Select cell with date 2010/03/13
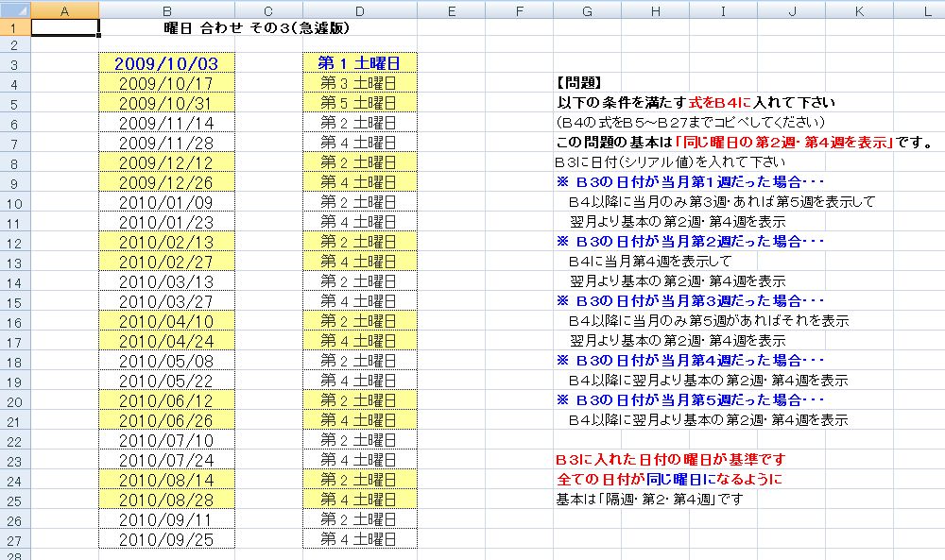 click(167, 282)
